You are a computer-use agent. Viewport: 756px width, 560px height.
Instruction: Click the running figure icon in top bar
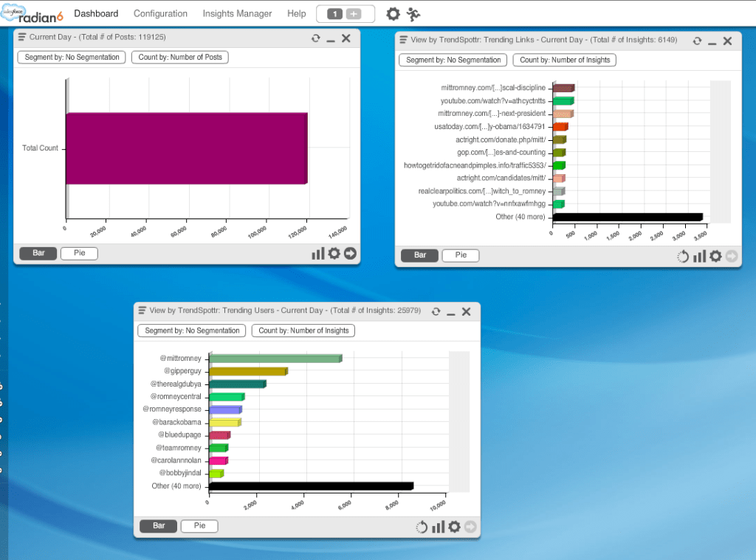coord(413,14)
